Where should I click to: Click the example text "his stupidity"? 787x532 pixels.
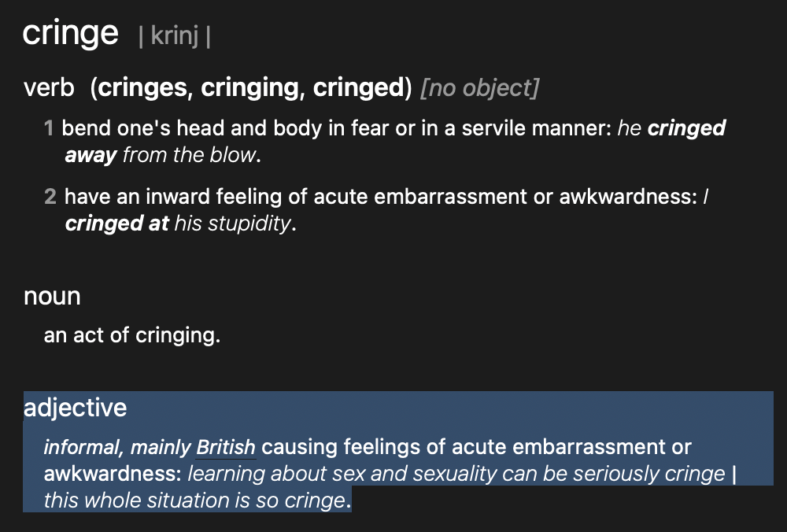click(x=232, y=224)
